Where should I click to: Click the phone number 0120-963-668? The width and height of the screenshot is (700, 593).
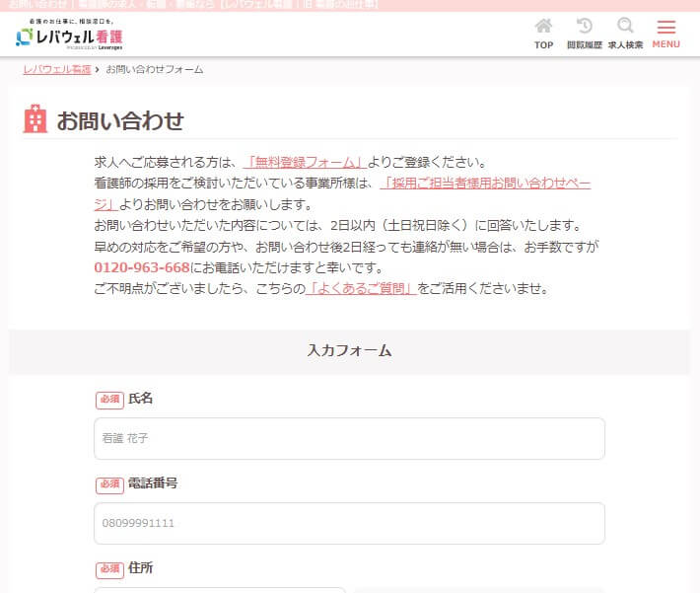(141, 268)
